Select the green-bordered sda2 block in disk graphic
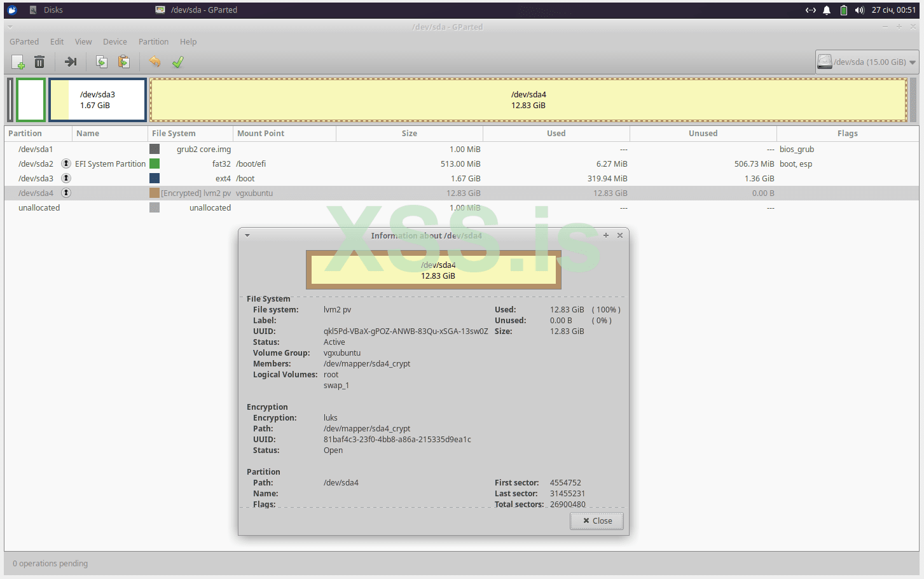The image size is (924, 579). pyautogui.click(x=31, y=100)
